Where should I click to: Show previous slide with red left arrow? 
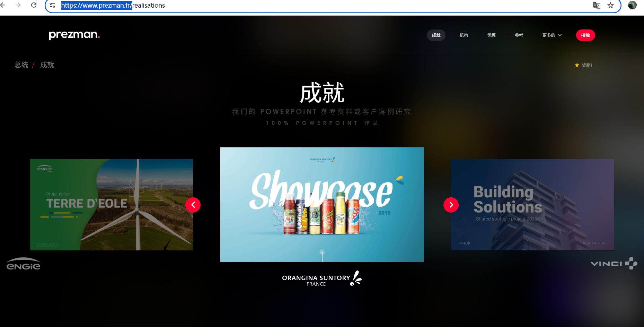[x=193, y=205]
